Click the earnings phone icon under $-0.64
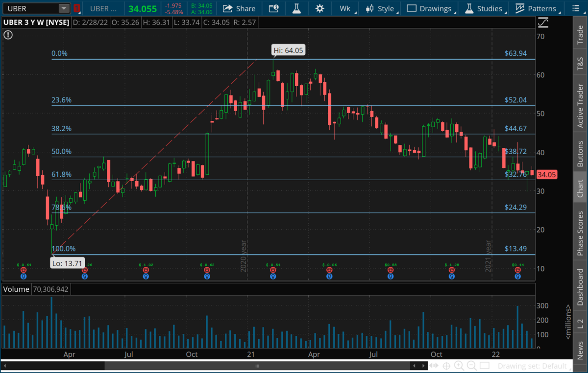Screen dimensions: 588x373 coord(23,270)
